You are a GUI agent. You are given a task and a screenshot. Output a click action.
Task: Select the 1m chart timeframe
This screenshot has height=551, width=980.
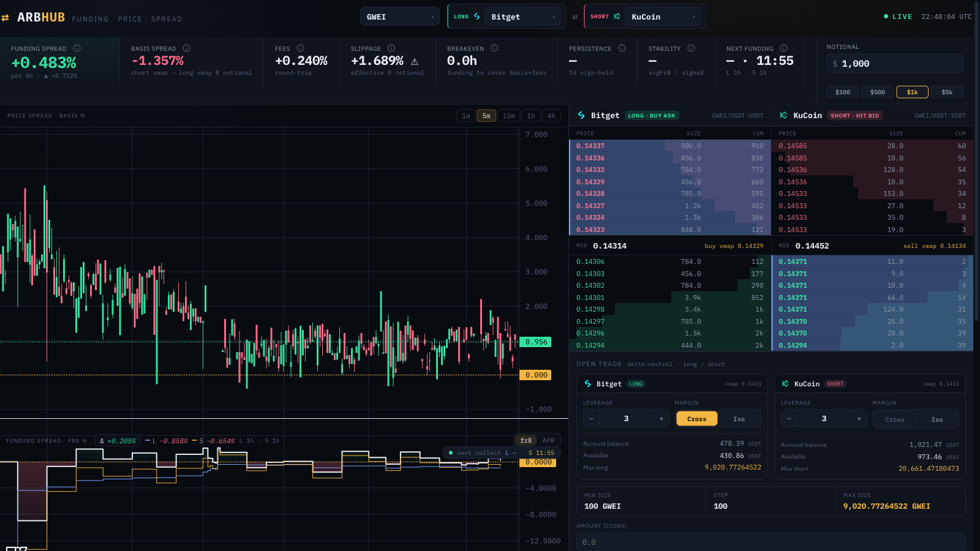(466, 116)
